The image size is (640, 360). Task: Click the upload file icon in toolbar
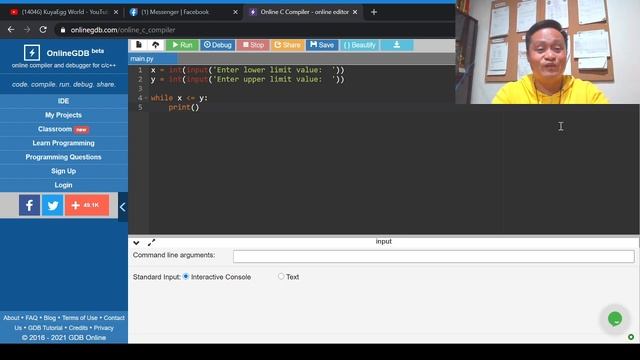click(x=156, y=45)
